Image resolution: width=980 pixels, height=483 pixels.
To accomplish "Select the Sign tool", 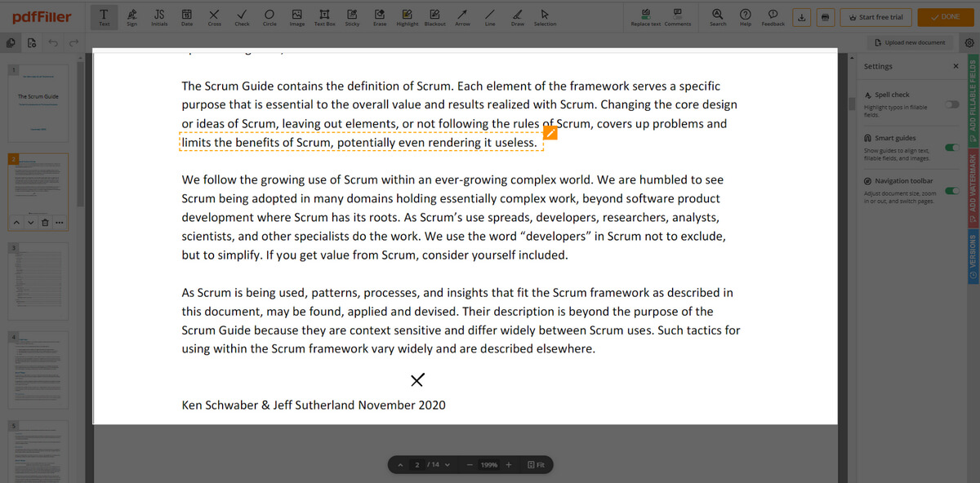I will [131, 17].
